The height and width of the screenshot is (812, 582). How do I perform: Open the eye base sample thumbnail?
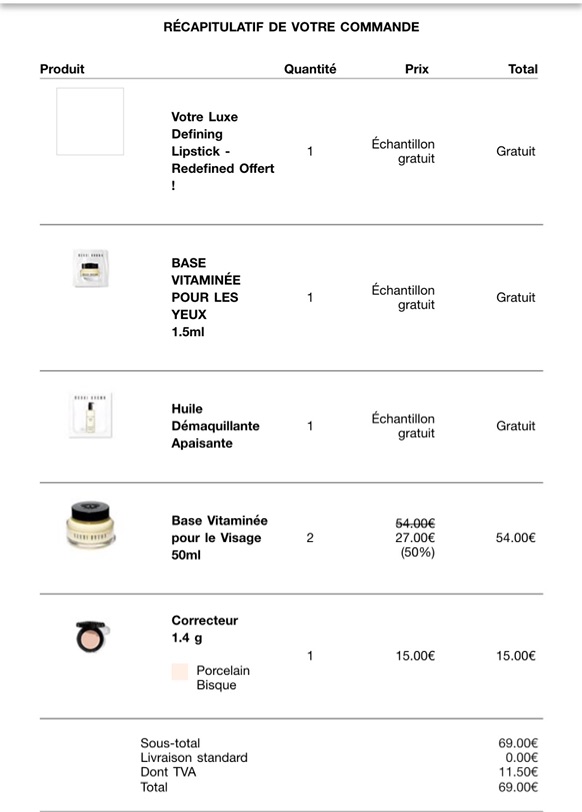[91, 269]
